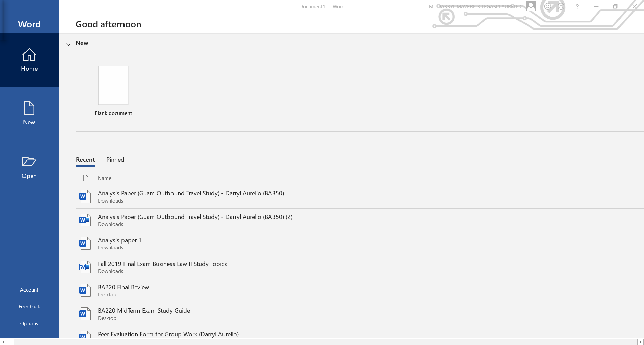644x345 pixels.
Task: Open the Feedback page
Action: pyautogui.click(x=29, y=307)
